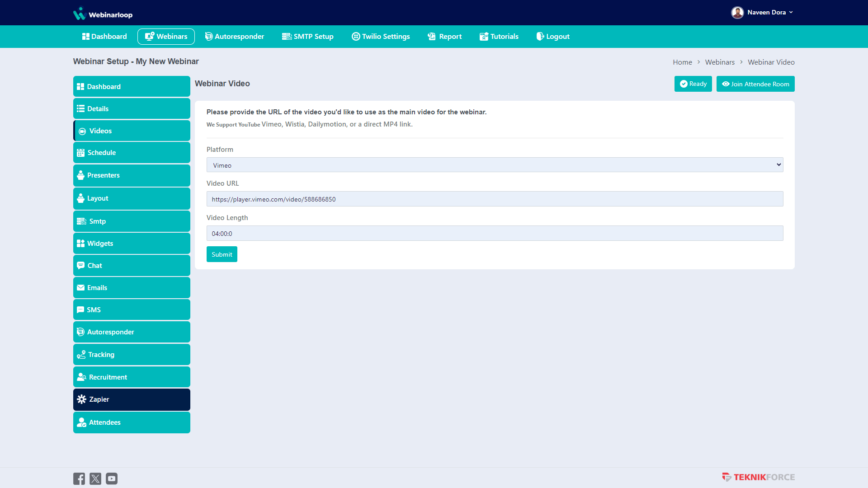
Task: Select Schedule in the sidebar
Action: click(132, 153)
